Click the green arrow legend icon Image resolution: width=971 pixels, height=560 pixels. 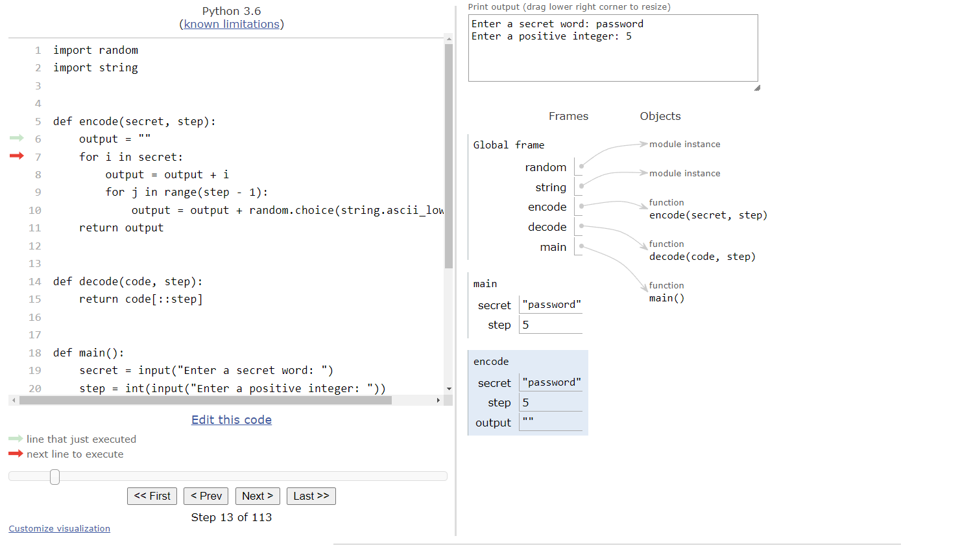click(x=16, y=439)
